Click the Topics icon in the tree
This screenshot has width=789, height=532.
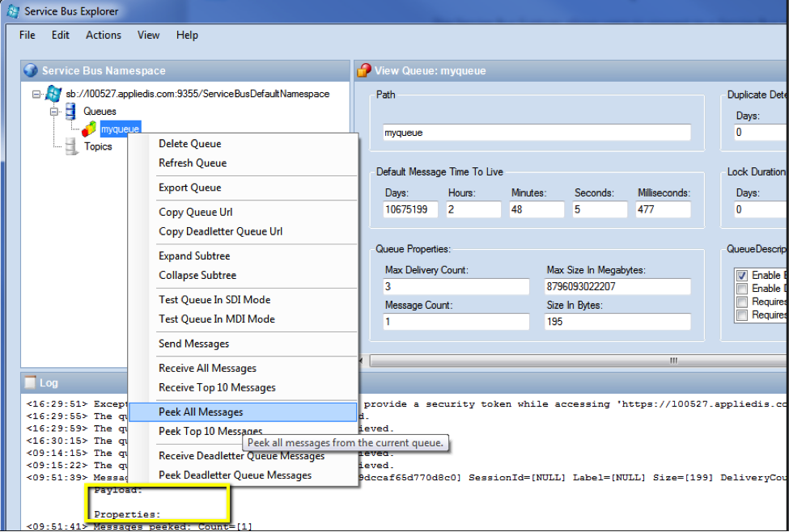pos(71,146)
